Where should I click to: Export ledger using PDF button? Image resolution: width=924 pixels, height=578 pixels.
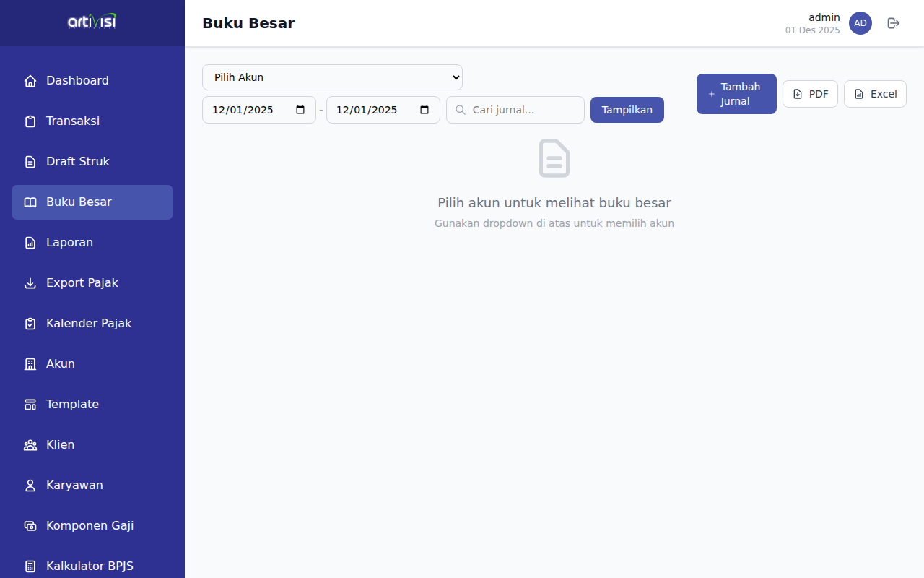click(x=810, y=94)
